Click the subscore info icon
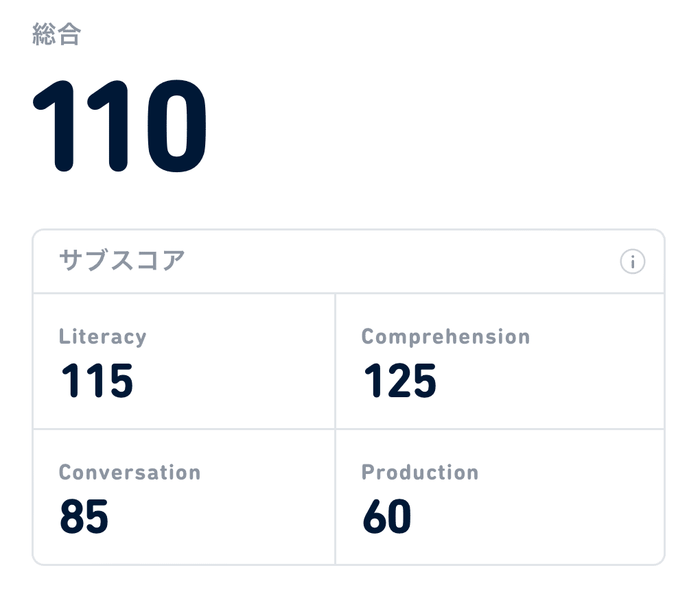This screenshot has width=700, height=592. 632,261
